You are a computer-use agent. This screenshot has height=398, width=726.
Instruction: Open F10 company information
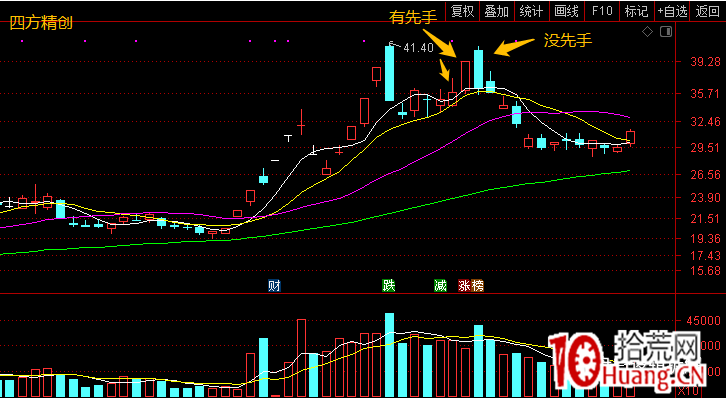coord(602,11)
